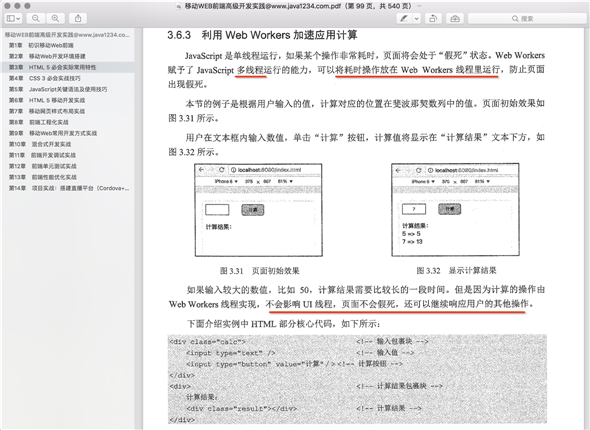The image size is (590, 430).
Task: Open chapter 14 项目实战 in outline
Action: click(69, 188)
